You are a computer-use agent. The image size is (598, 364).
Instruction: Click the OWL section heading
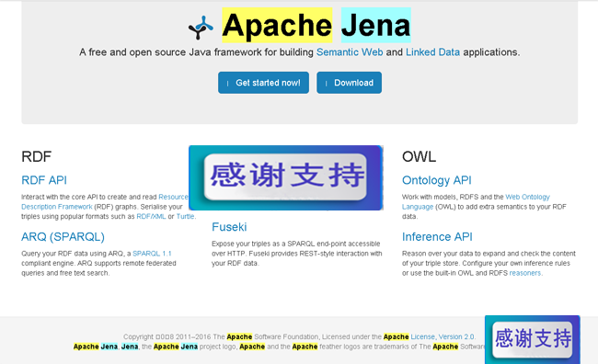[x=419, y=156]
